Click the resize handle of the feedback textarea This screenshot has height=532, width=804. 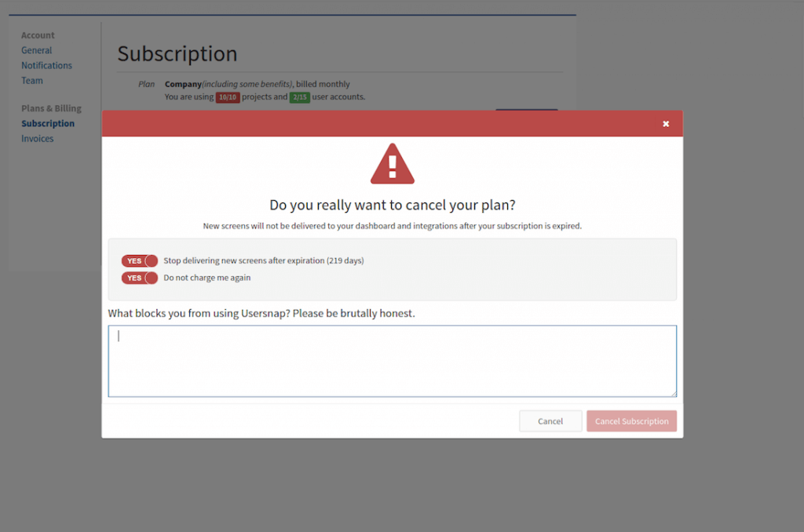click(673, 394)
